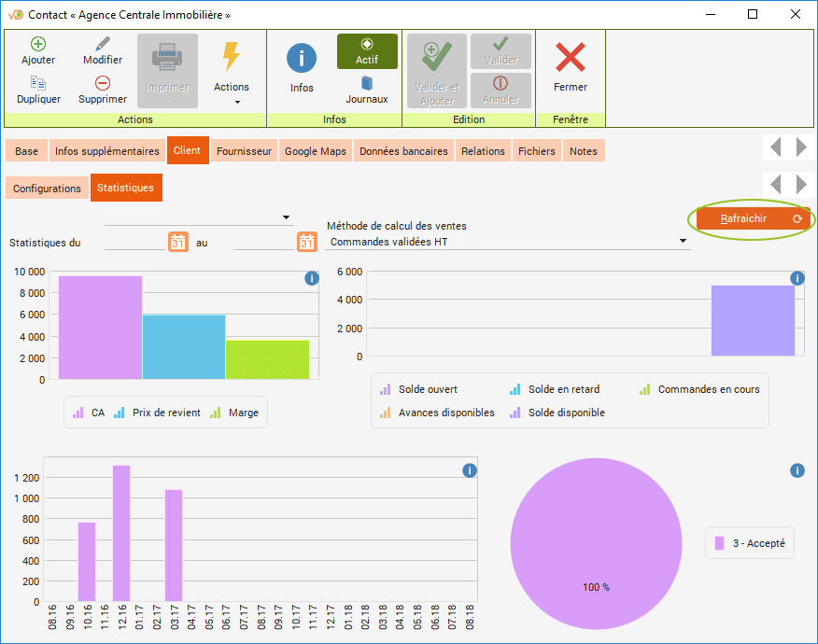Switch to the Configurations sub-tab
Image resolution: width=818 pixels, height=644 pixels.
coord(47,189)
